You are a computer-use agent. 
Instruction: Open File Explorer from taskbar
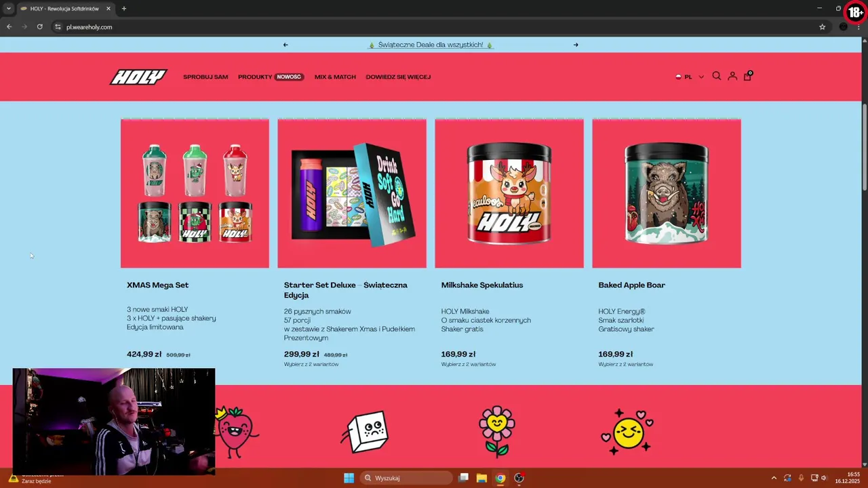pos(481,478)
